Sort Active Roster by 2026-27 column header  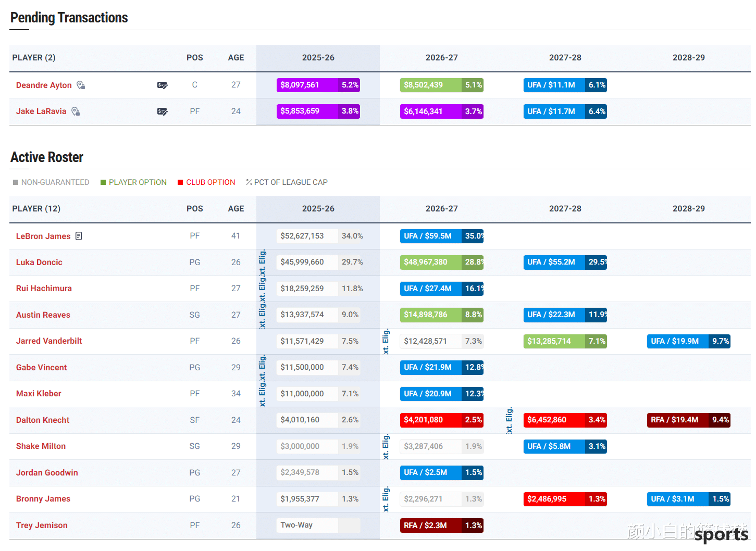point(441,208)
